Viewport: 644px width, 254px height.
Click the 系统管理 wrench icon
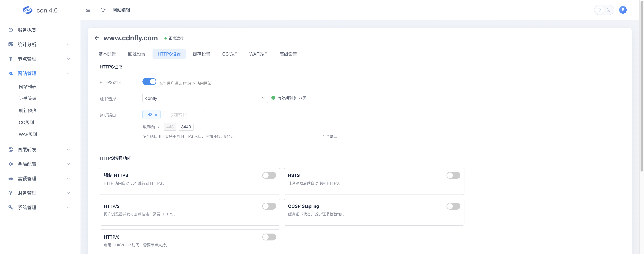11,207
